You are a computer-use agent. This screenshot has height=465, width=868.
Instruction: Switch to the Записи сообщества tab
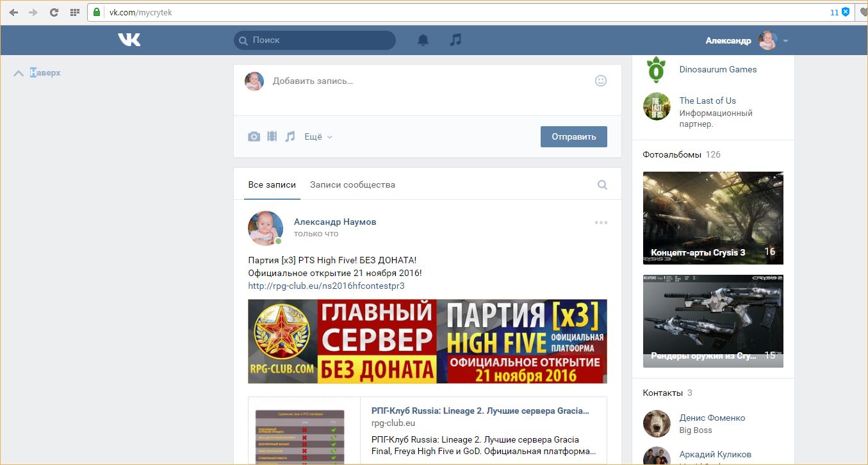tap(352, 184)
